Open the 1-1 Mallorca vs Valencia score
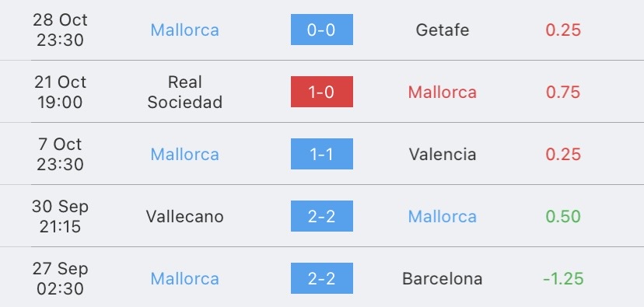 click(x=321, y=154)
